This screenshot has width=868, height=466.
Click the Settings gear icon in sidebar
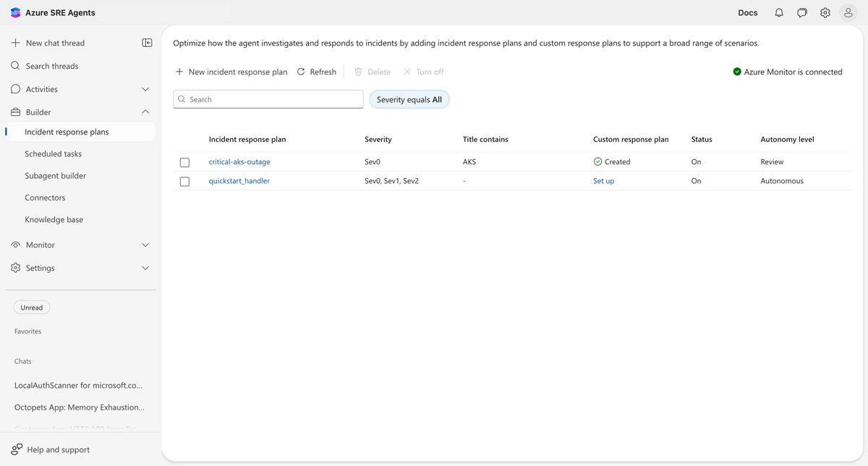click(15, 268)
